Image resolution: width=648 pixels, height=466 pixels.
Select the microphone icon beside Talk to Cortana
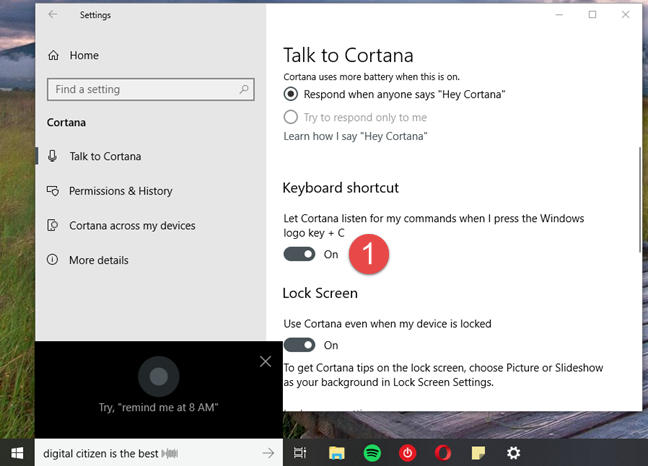click(x=52, y=156)
